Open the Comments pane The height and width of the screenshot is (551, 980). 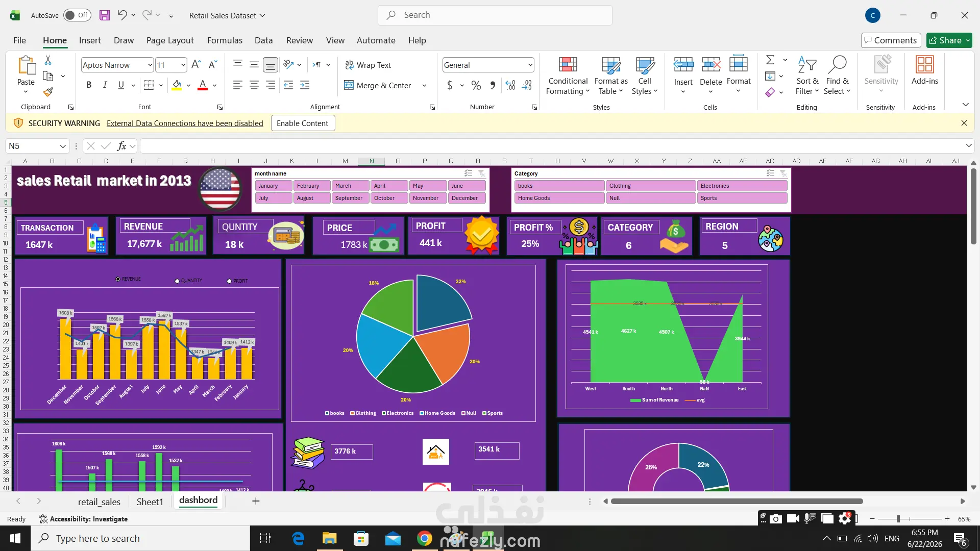[891, 40]
